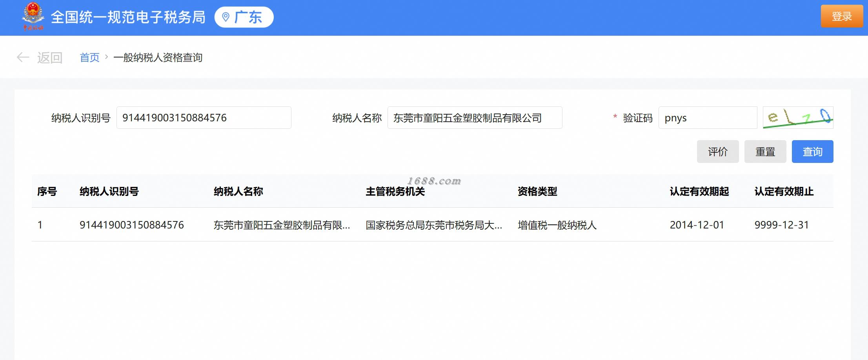Select the row number cell 1

click(40, 225)
